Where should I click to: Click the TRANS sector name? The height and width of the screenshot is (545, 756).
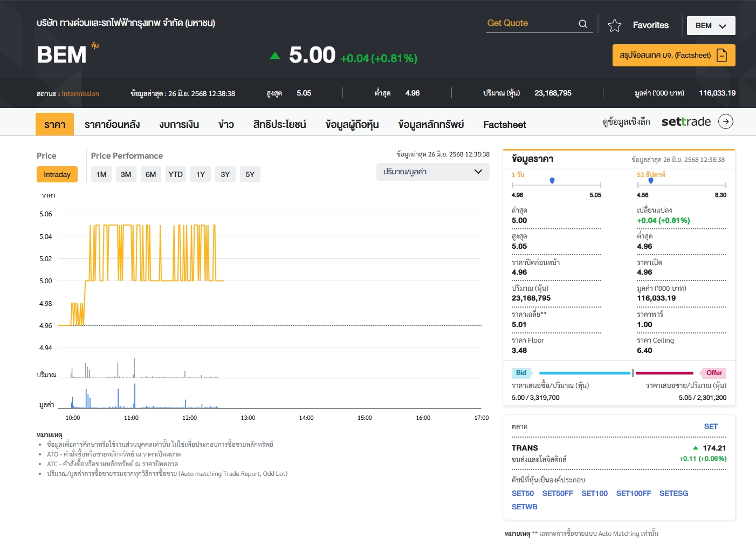click(x=525, y=448)
